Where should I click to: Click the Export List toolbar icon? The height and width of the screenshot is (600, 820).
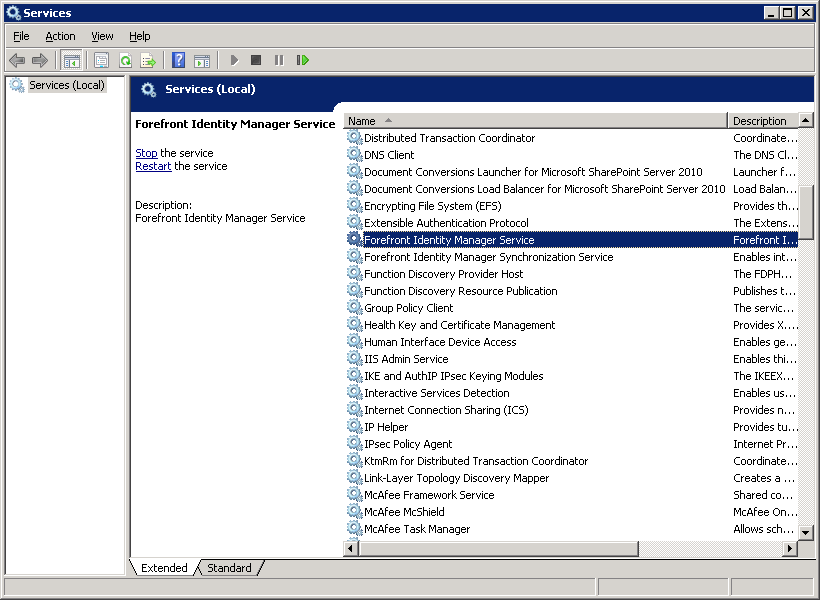point(149,61)
